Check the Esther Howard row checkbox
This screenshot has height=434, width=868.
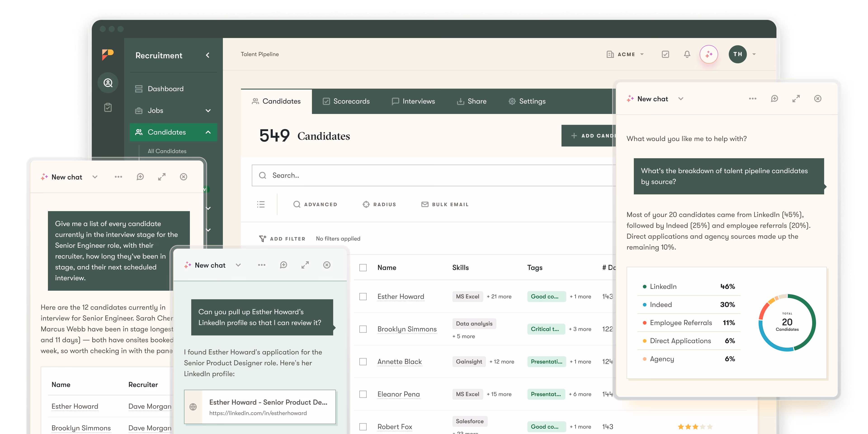363,297
